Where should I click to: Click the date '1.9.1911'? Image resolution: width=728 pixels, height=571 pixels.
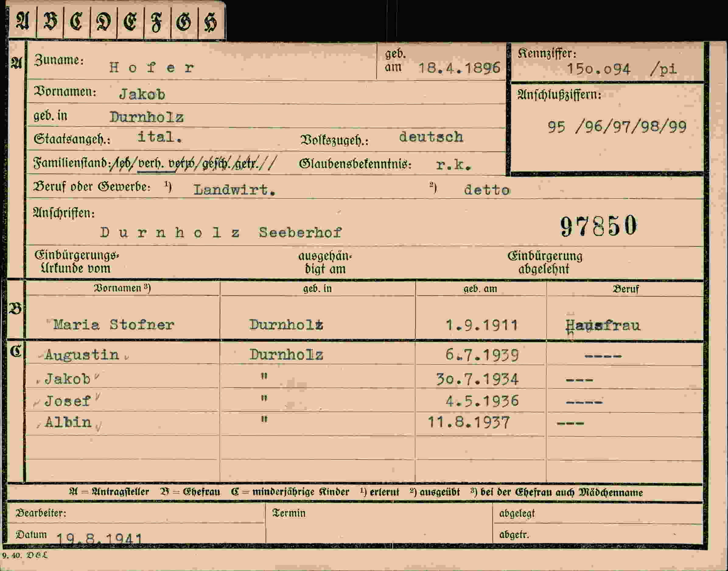coord(482,325)
